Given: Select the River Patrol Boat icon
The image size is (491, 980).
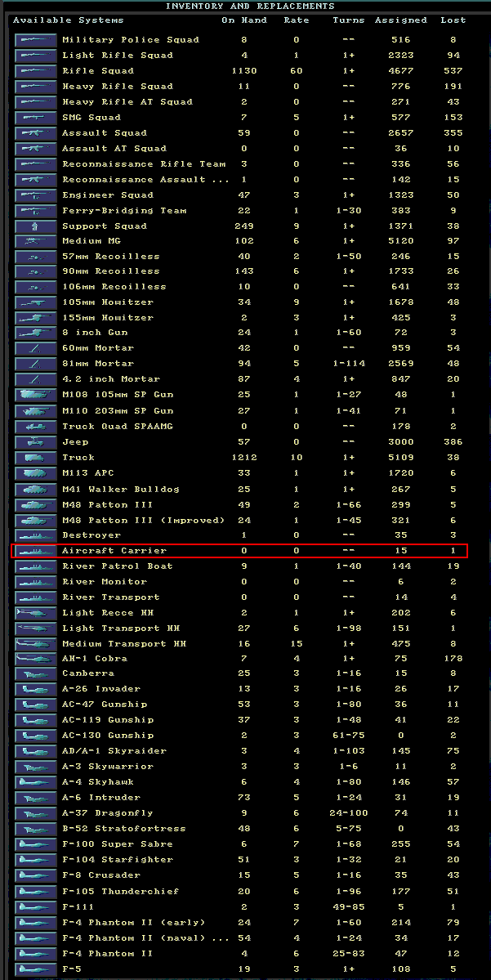Looking at the screenshot, I should tap(36, 566).
